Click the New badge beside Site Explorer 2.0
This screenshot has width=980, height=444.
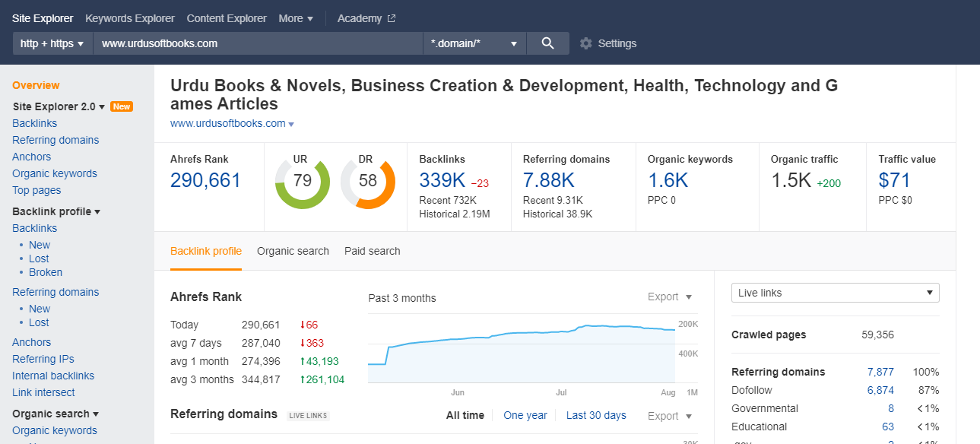point(122,106)
